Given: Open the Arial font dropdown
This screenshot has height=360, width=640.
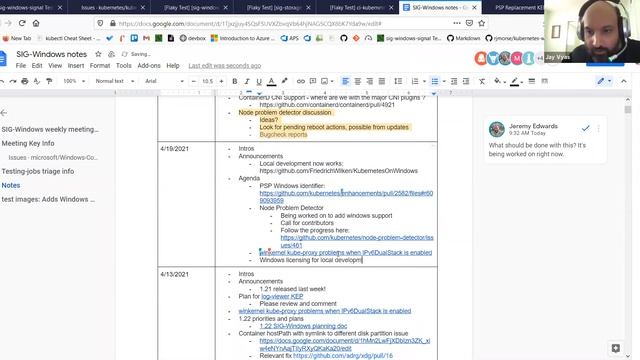Looking at the screenshot, I should click(x=164, y=81).
